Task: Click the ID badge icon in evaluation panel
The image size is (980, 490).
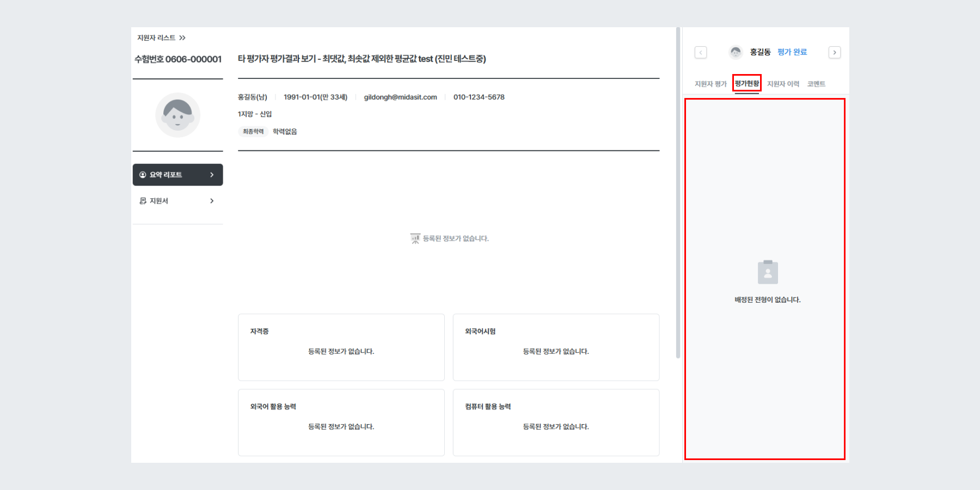Action: pos(768,272)
